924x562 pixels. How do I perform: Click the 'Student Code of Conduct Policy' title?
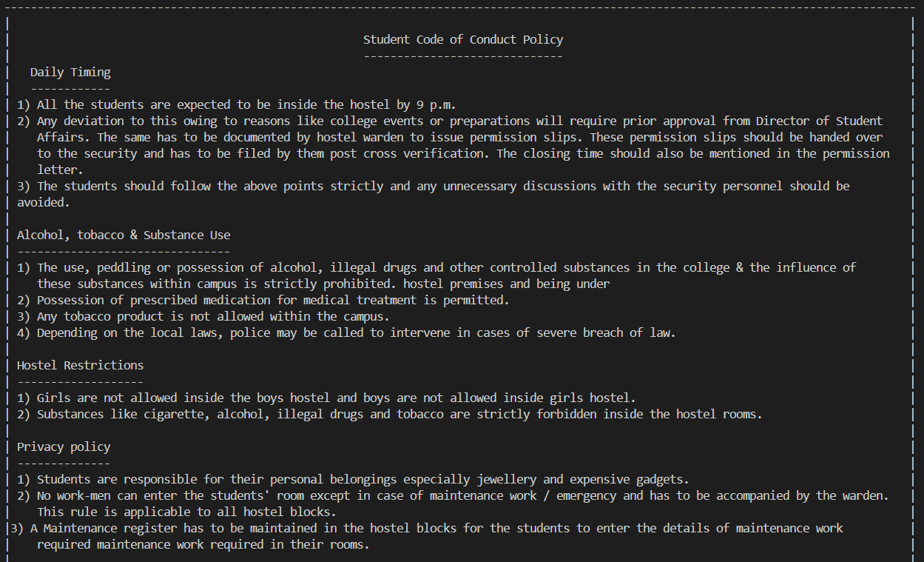[462, 40]
